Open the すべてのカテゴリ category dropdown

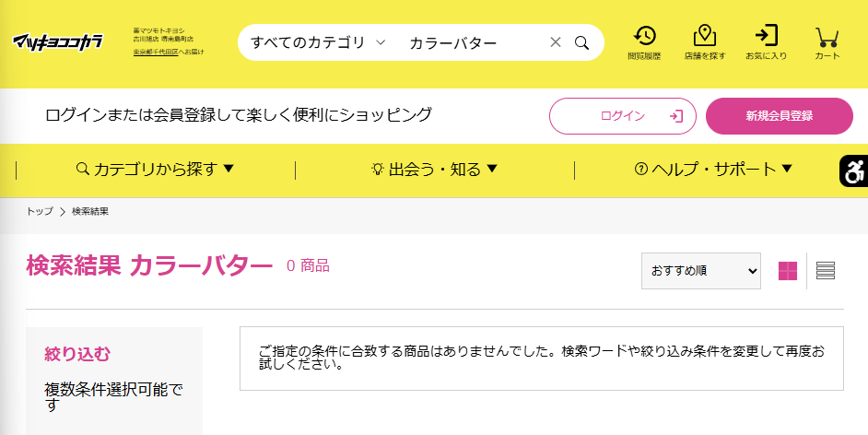coord(318,42)
